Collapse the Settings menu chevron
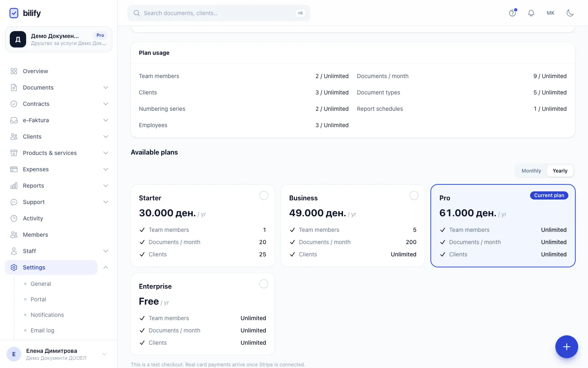The image size is (588, 368). (106, 267)
